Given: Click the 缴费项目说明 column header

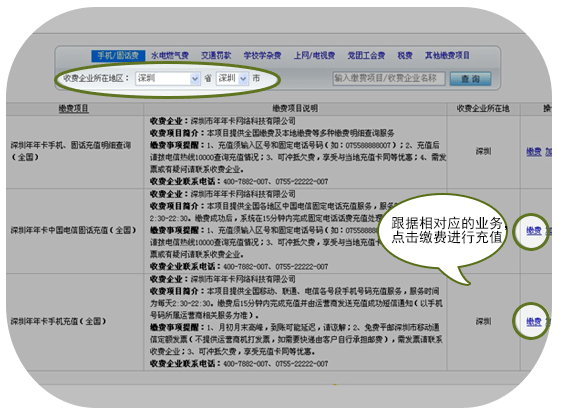Looking at the screenshot, I should (295, 109).
